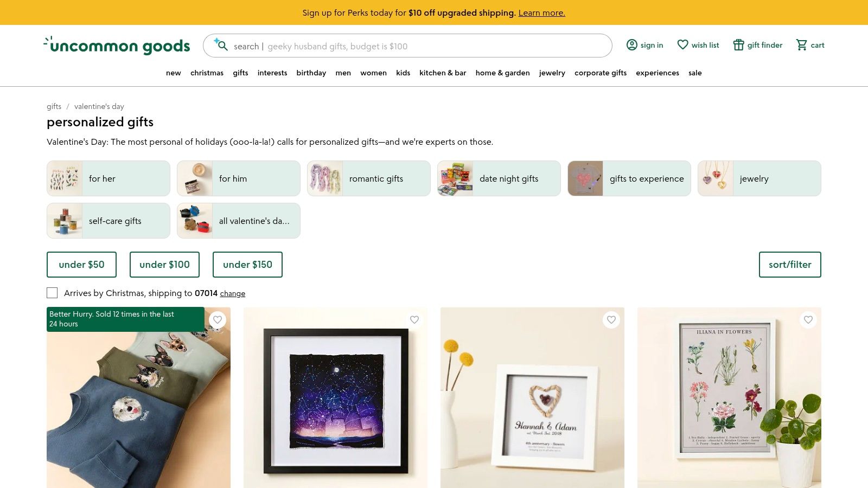Heart the Iliana in Flowers print
868x488 pixels.
pos(808,320)
